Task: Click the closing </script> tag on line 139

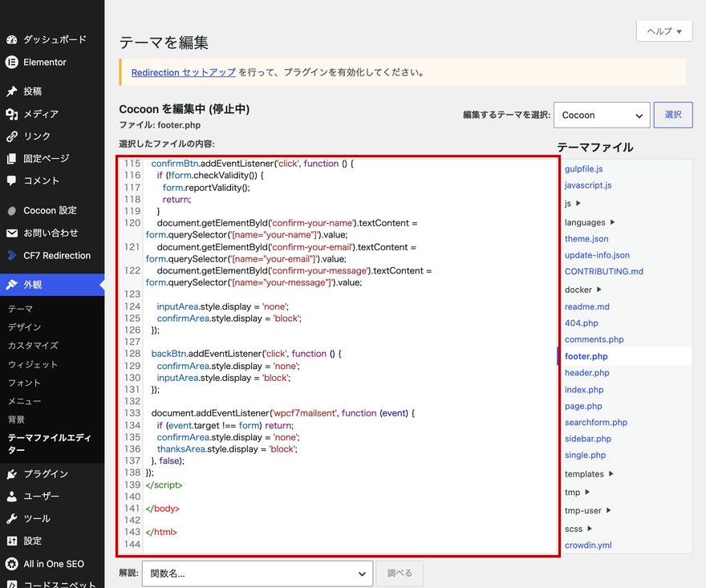Action: [x=164, y=485]
